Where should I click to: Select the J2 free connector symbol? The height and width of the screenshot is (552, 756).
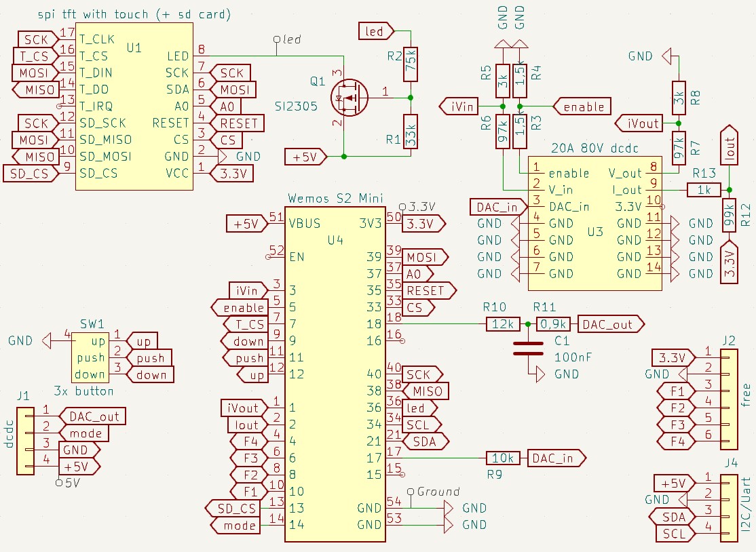(729, 399)
